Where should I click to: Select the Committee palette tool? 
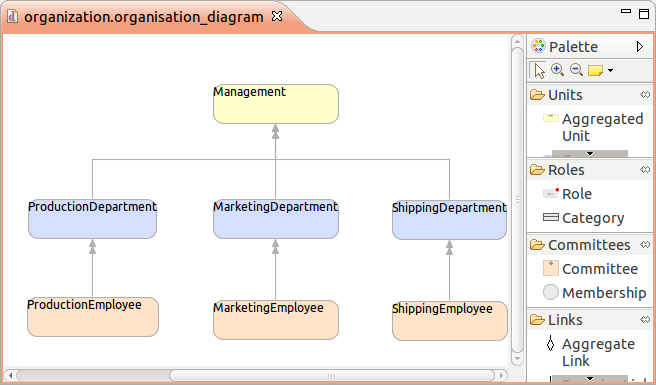590,269
